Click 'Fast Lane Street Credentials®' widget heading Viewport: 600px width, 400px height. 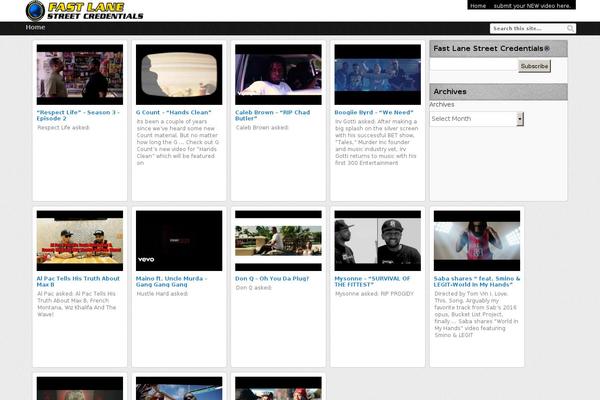(492, 48)
